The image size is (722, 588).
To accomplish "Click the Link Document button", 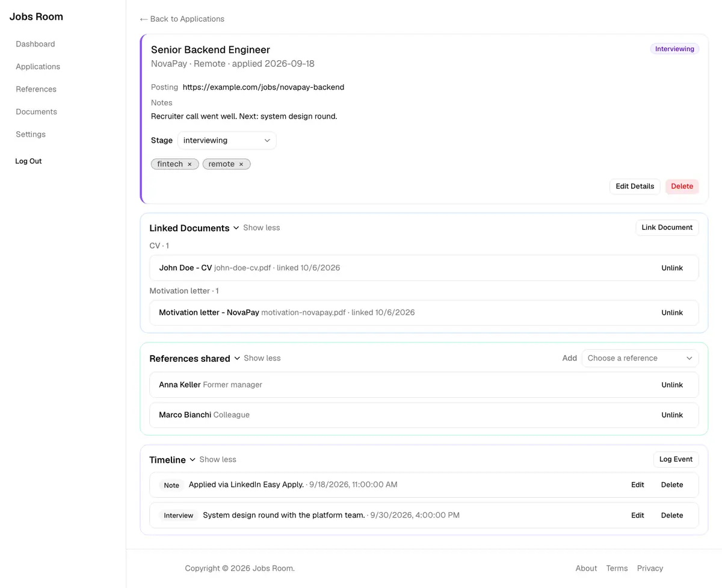I will [667, 227].
